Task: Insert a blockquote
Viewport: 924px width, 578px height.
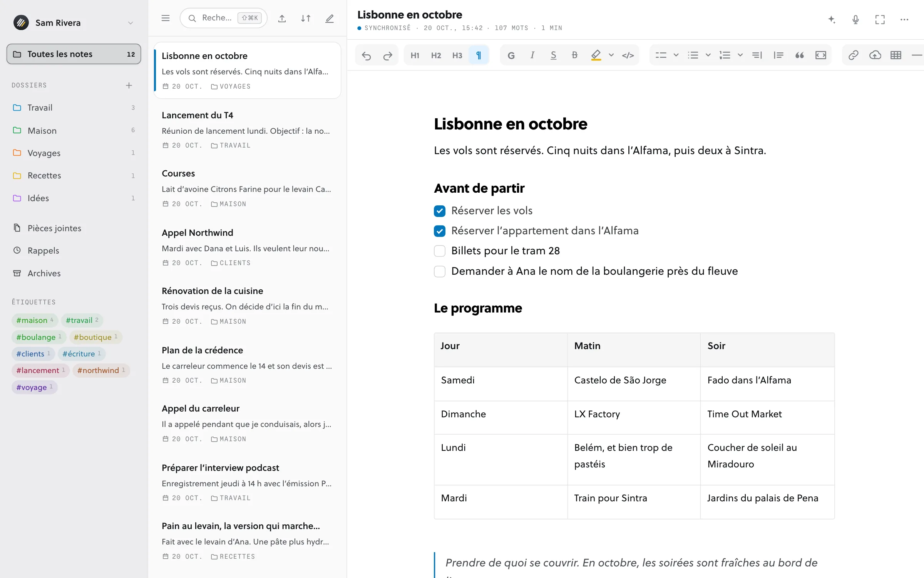Action: 800,55
